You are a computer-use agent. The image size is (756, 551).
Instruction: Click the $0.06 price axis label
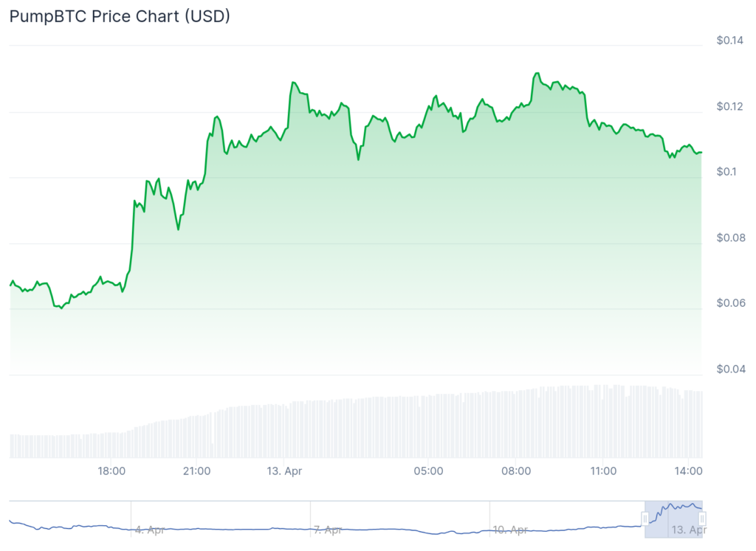click(729, 303)
